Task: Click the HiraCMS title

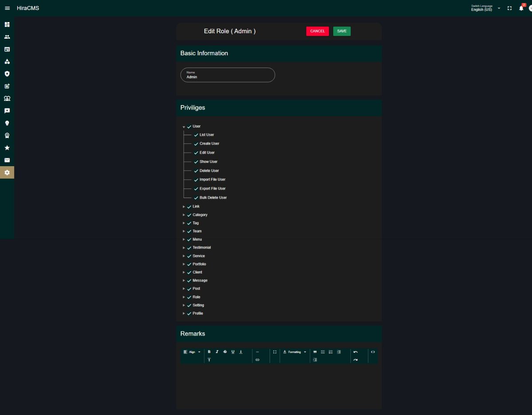Action: point(28,8)
